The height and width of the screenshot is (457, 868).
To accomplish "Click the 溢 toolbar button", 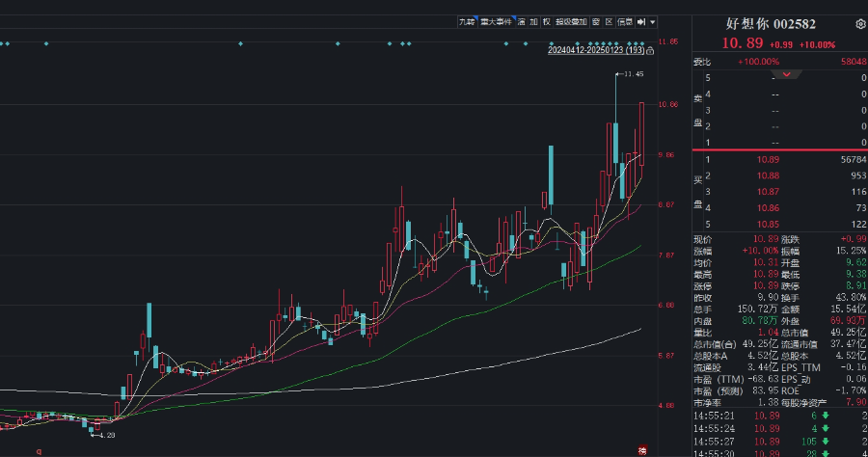I will (x=522, y=21).
